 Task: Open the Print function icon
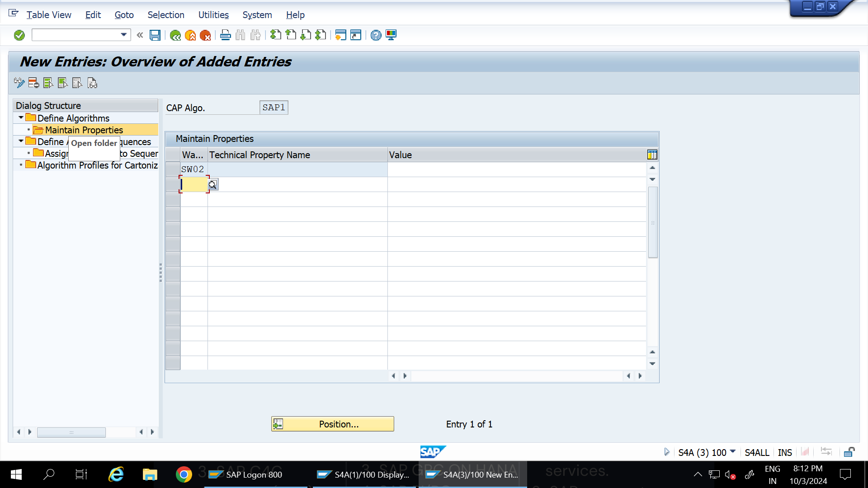coord(225,35)
